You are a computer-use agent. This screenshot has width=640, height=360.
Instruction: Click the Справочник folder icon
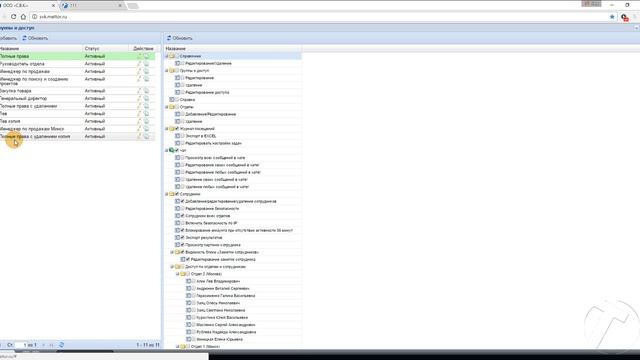pos(172,56)
